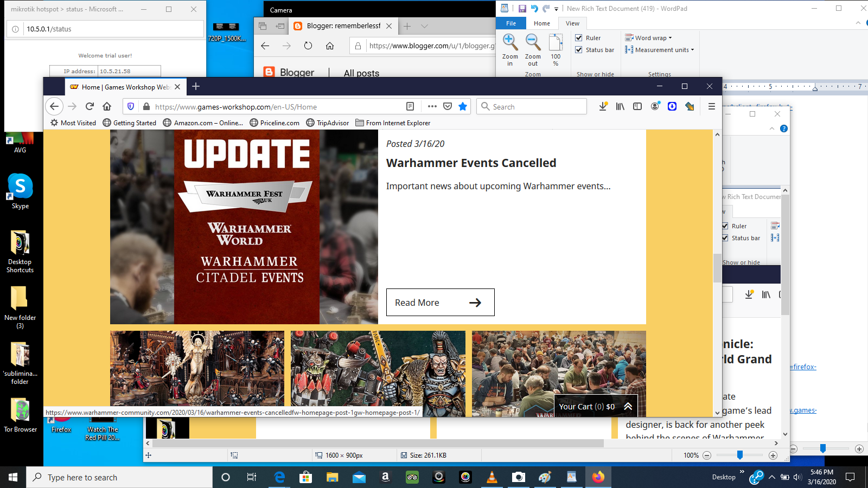
Task: Type here to search taskbar box
Action: (119, 477)
